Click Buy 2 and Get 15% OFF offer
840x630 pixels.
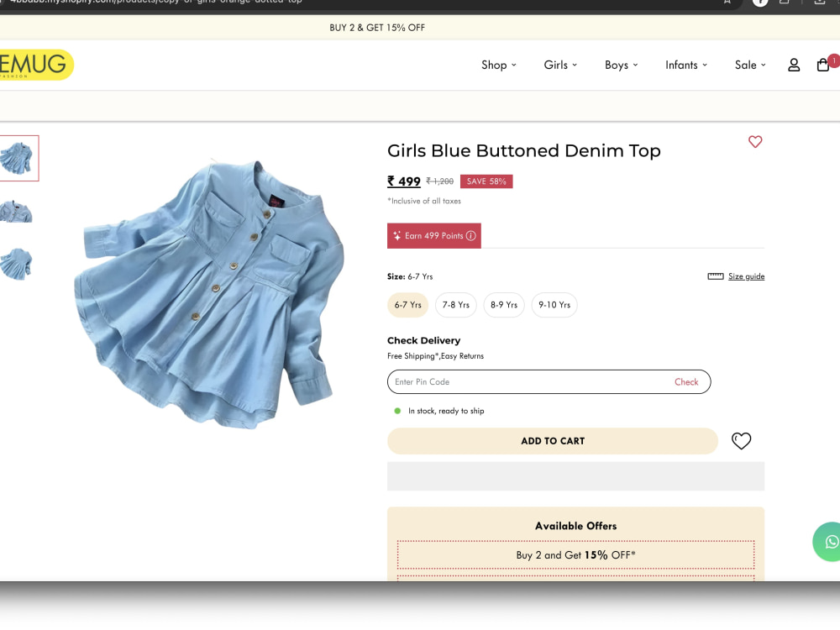pos(576,555)
